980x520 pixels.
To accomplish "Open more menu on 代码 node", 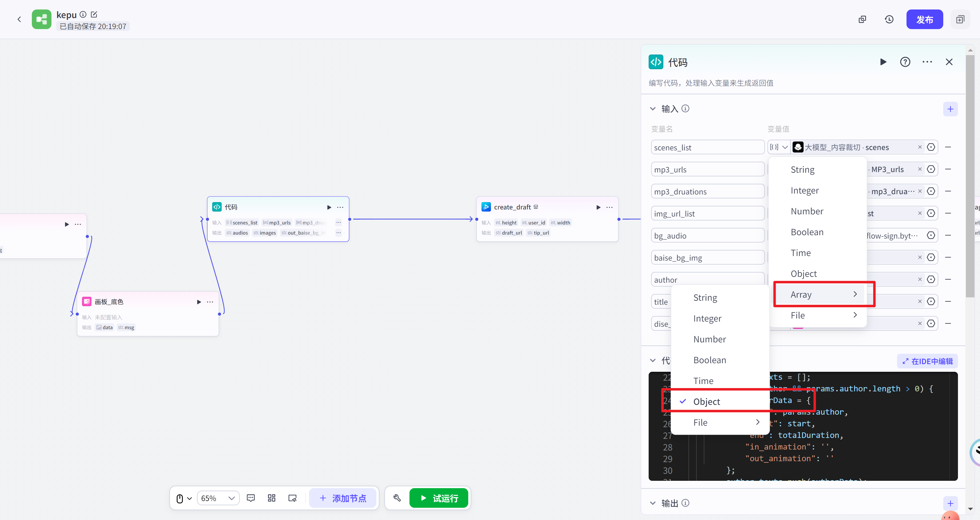I will tap(340, 207).
